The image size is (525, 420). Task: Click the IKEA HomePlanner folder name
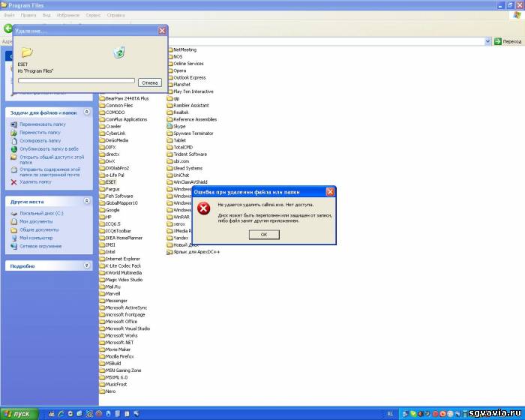(x=124, y=238)
